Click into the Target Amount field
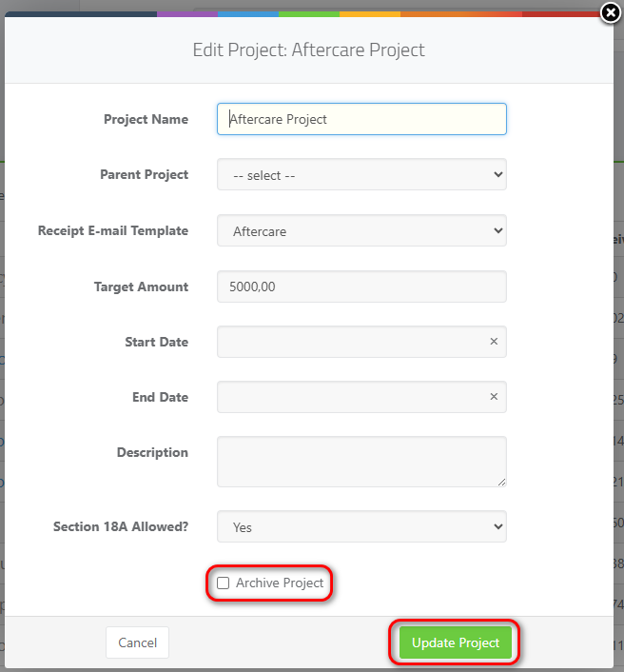The height and width of the screenshot is (672, 624). pyautogui.click(x=361, y=287)
